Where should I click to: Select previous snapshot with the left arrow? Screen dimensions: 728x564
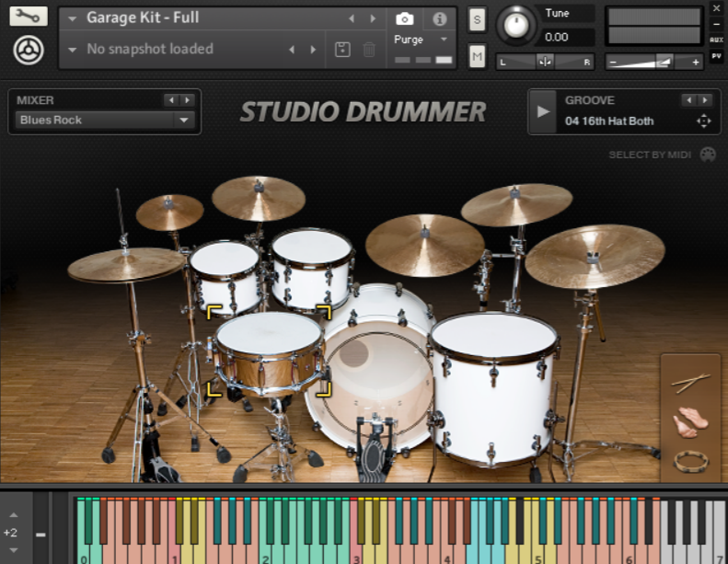click(292, 49)
